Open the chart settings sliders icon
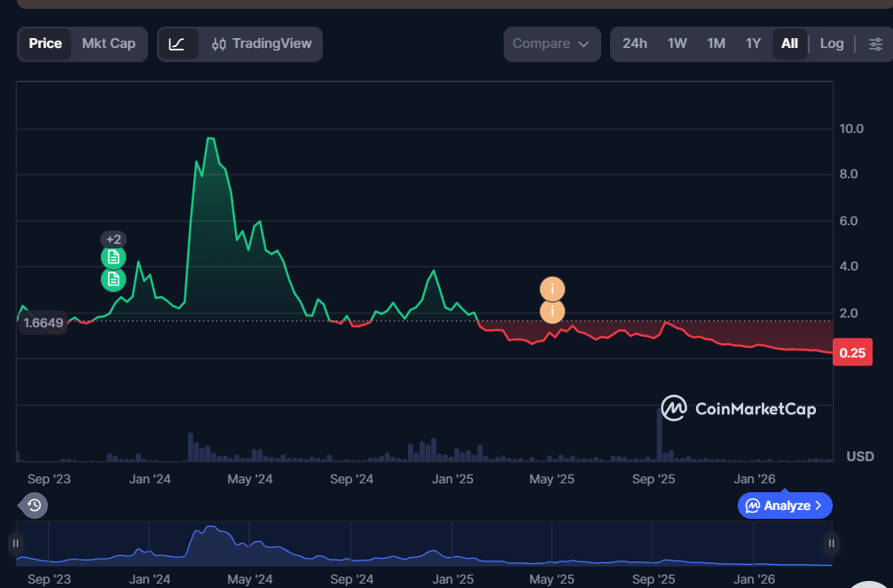The image size is (893, 588). pos(876,43)
